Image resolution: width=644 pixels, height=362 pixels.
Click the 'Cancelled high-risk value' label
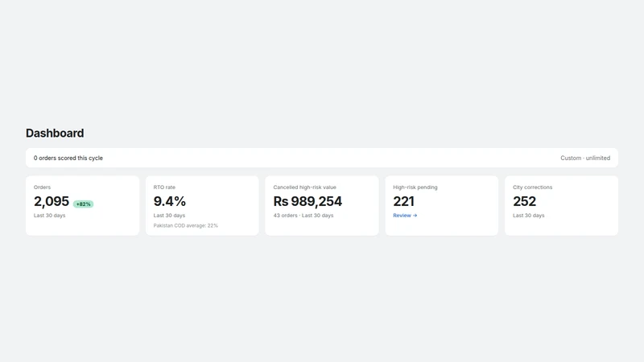(x=305, y=187)
